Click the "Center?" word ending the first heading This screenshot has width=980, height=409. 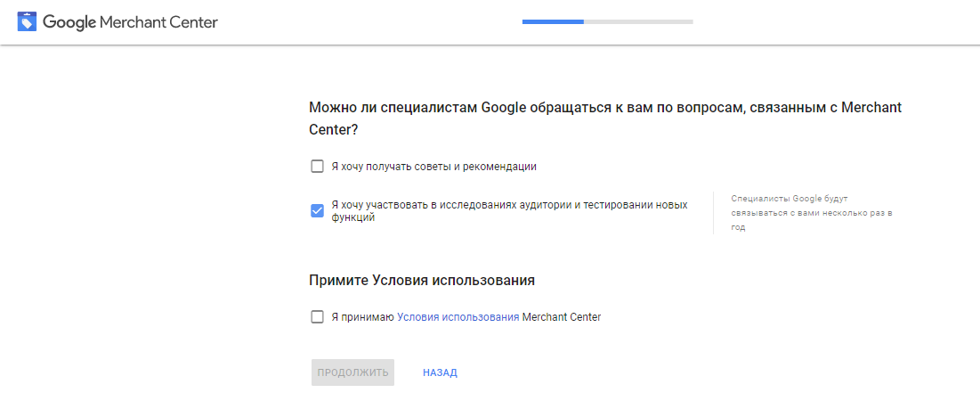(x=333, y=131)
